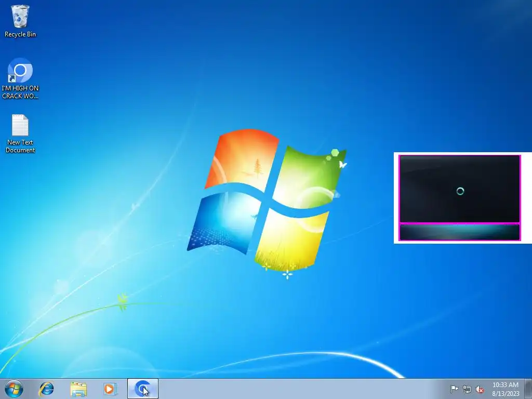Viewport: 532px width, 399px height.
Task: Click the dark loading thumbnail preview window
Action: [460, 189]
